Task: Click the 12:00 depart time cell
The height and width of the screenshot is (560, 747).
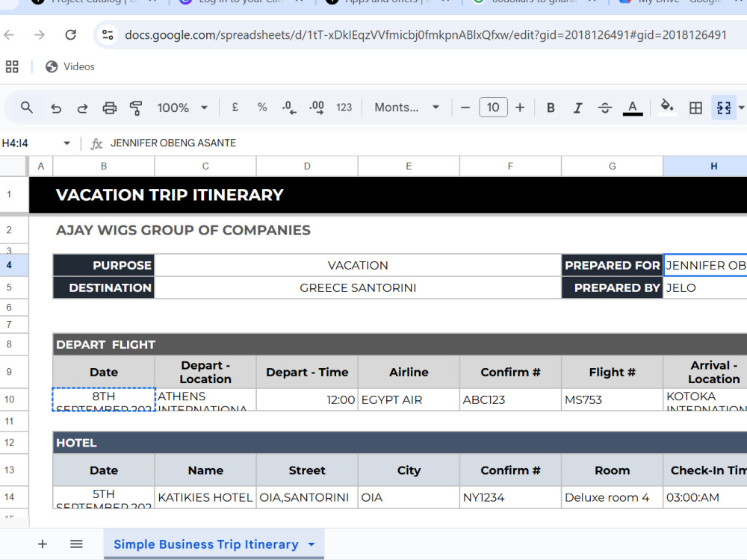Action: pos(307,399)
